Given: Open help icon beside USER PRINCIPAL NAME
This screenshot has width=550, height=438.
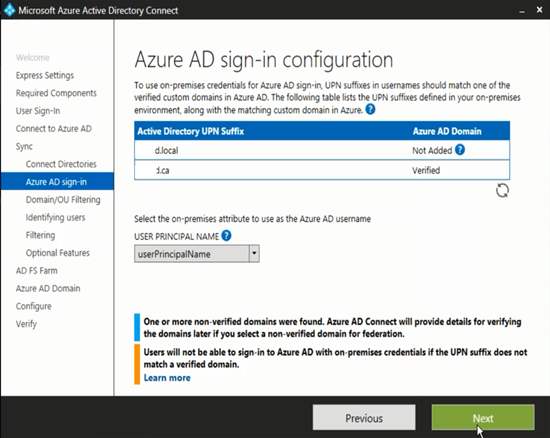Looking at the screenshot, I should click(227, 235).
